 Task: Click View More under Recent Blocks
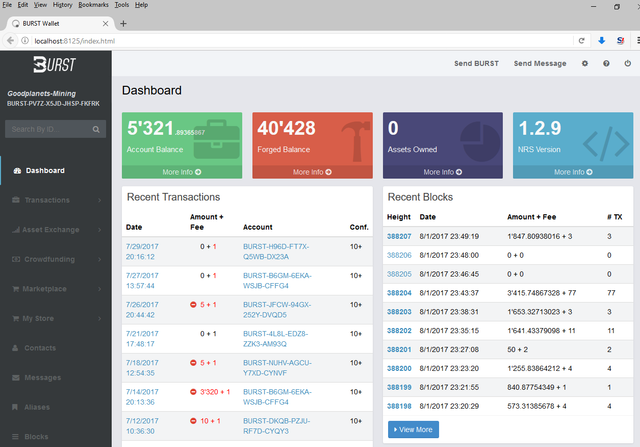click(413, 429)
